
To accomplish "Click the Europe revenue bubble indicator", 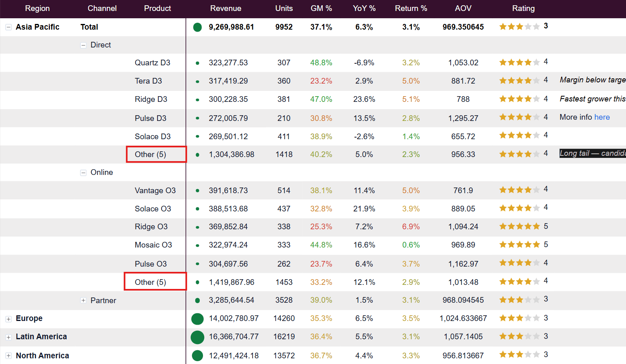I will (197, 319).
